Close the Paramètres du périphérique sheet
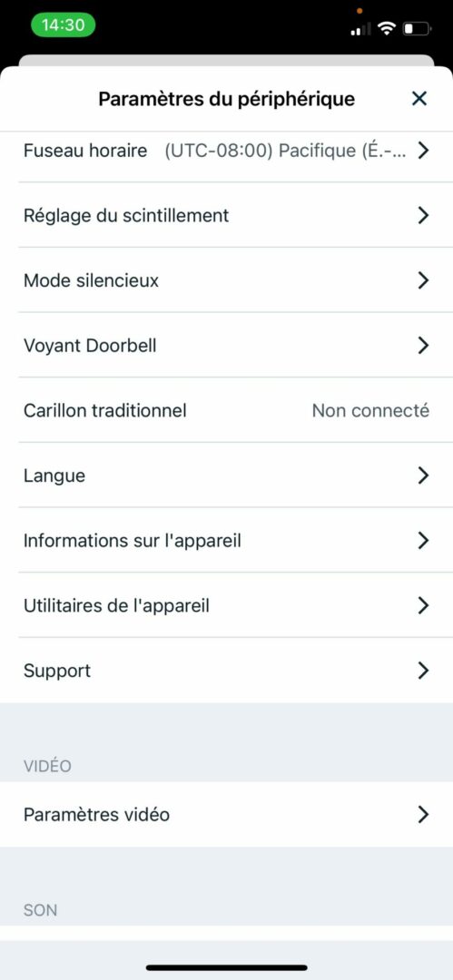453x980 pixels. (x=419, y=98)
